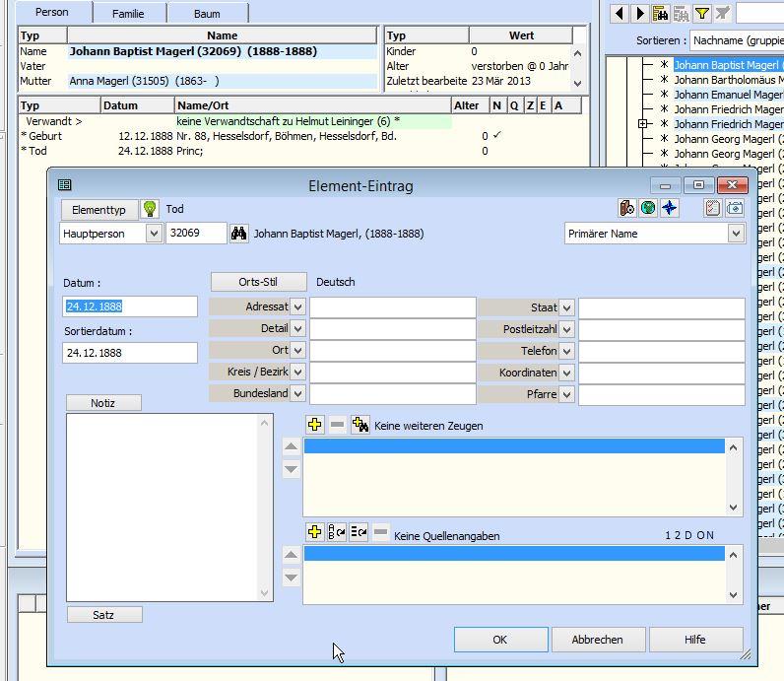
Task: Click the Datum field with 24.12.1888
Action: click(x=130, y=306)
